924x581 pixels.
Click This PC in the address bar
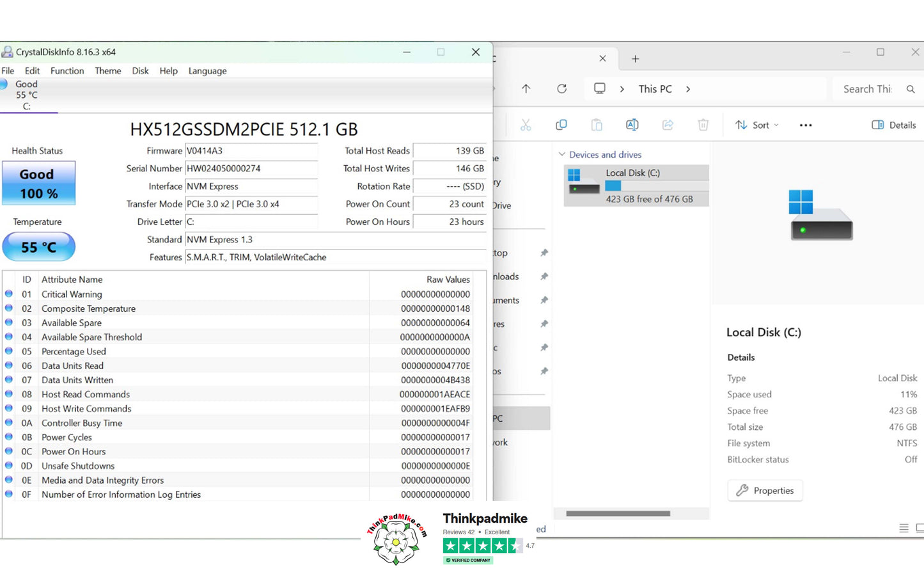(x=655, y=89)
